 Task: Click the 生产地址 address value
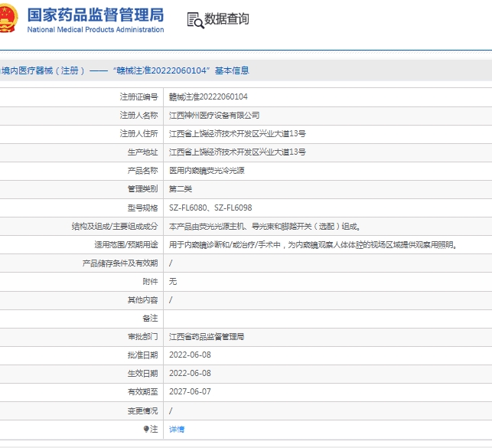[x=237, y=152]
